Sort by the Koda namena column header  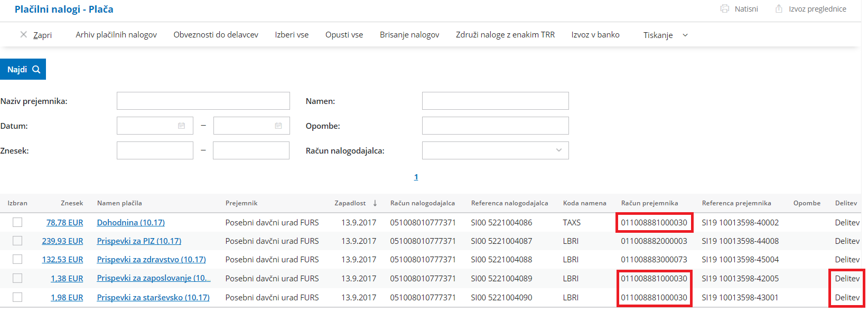point(584,203)
